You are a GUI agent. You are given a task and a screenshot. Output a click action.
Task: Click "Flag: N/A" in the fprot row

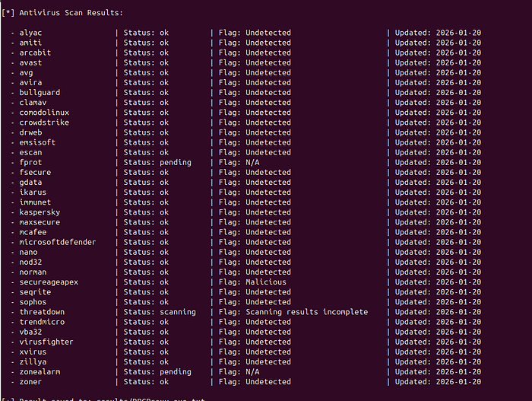pos(239,162)
